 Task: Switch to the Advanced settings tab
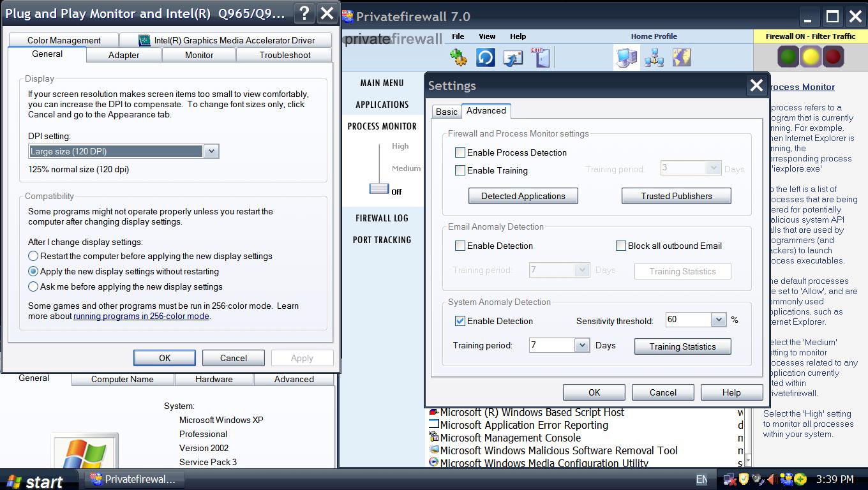[486, 110]
